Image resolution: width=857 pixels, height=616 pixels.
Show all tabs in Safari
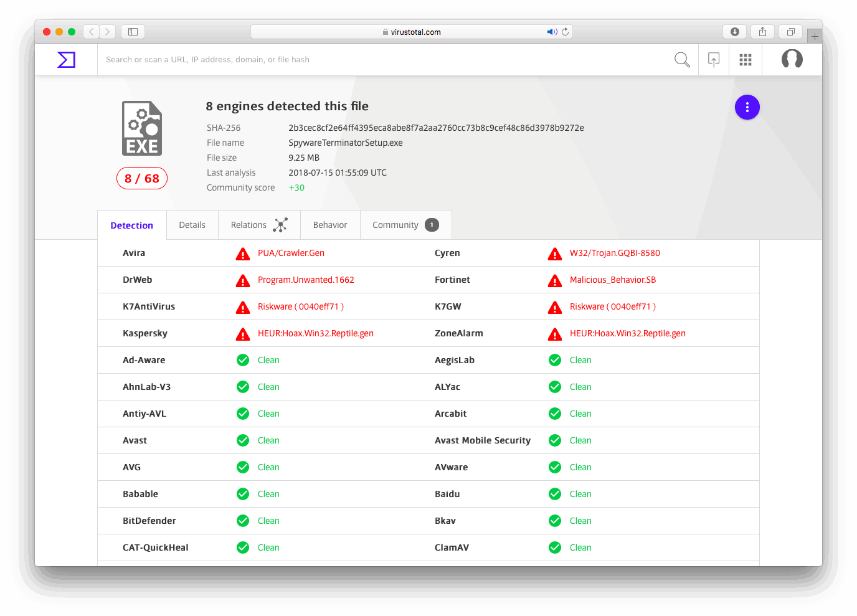coord(790,32)
